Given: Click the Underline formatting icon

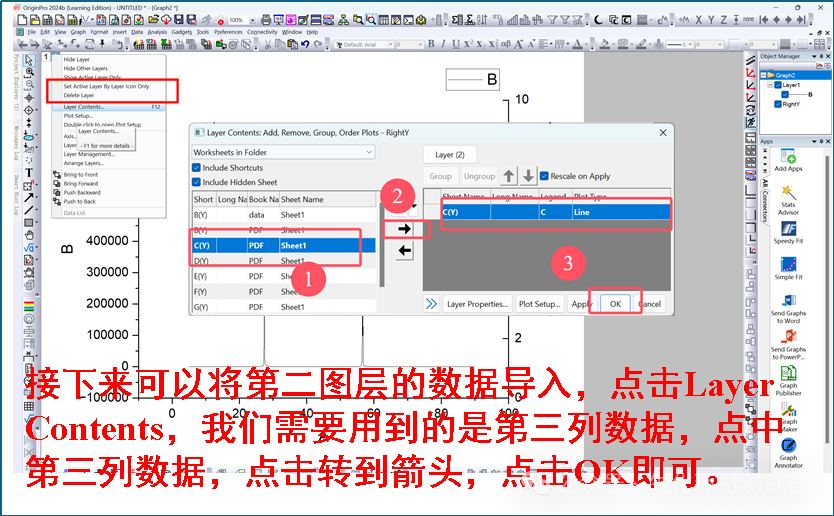Looking at the screenshot, I should (x=455, y=44).
